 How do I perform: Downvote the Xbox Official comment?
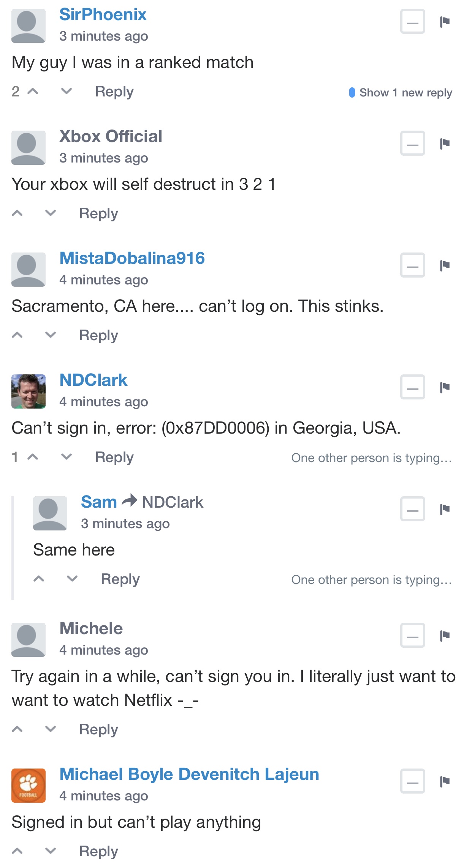pos(51,213)
